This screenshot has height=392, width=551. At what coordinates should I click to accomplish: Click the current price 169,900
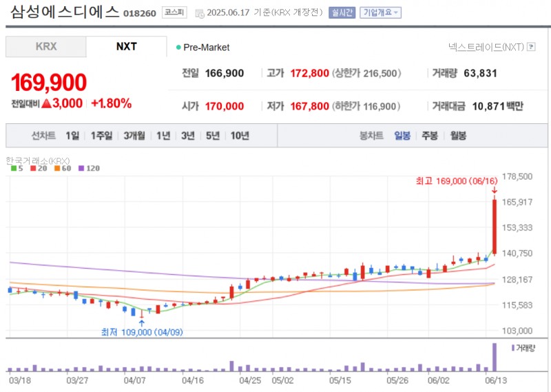coord(49,82)
